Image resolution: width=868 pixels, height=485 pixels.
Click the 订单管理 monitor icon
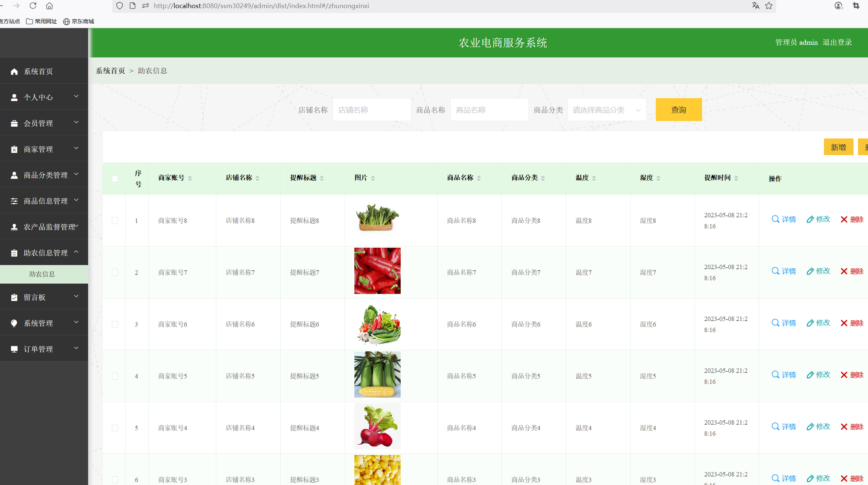[15, 348]
